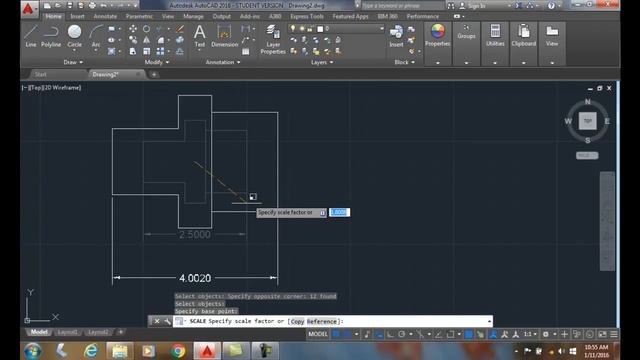640x360 pixels.
Task: Click the Insert block icon
Action: pyautogui.click(x=396, y=36)
